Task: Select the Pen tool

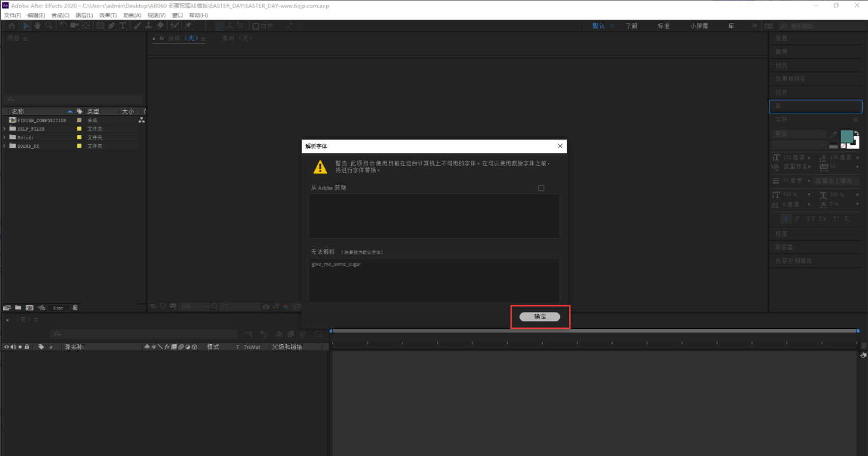Action: pos(112,25)
